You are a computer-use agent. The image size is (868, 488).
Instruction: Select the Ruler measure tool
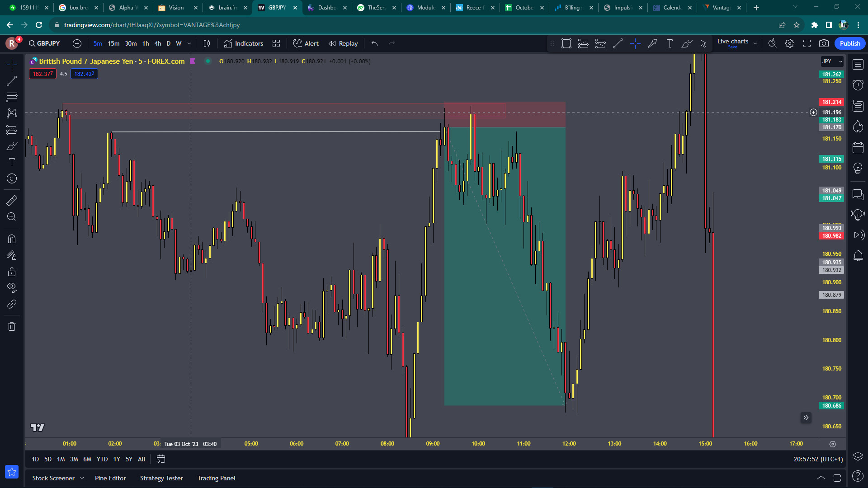coord(12,200)
